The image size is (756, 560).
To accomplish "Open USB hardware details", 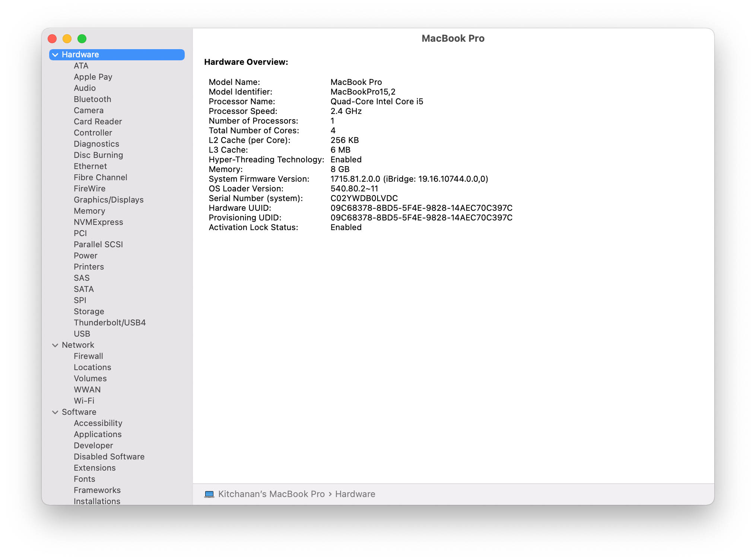I will [x=82, y=334].
